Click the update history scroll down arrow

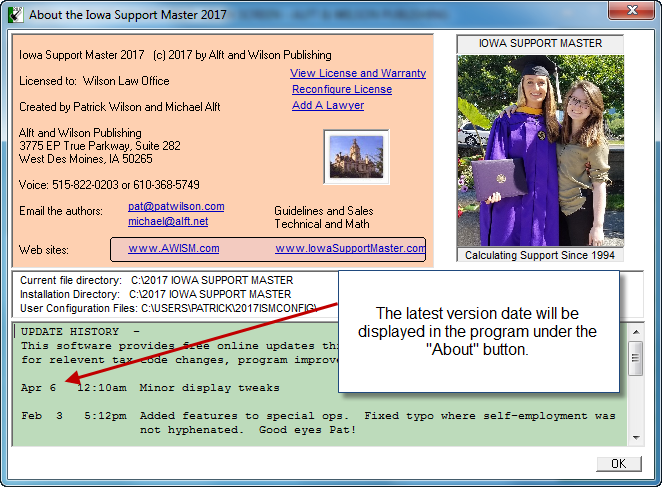pos(636,438)
